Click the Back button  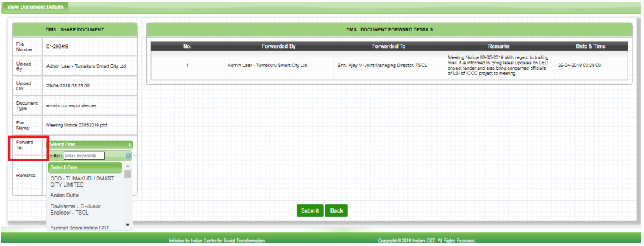click(x=336, y=210)
